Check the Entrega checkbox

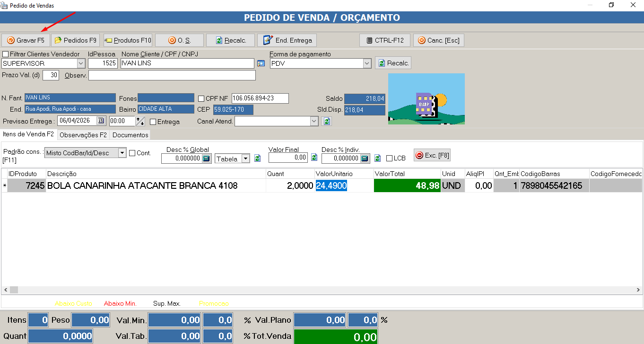coord(153,122)
